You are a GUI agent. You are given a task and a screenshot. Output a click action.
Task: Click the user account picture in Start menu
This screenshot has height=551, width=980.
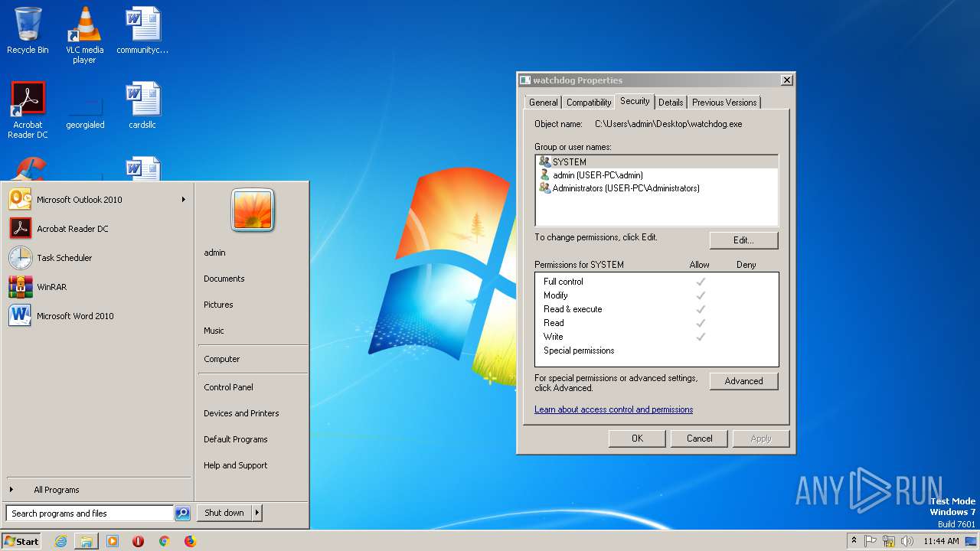click(253, 210)
